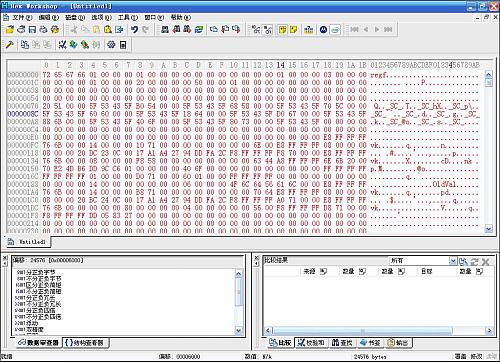Click the compare results horizontal scrollbar
This screenshot has height=362, width=500.
(x=379, y=331)
